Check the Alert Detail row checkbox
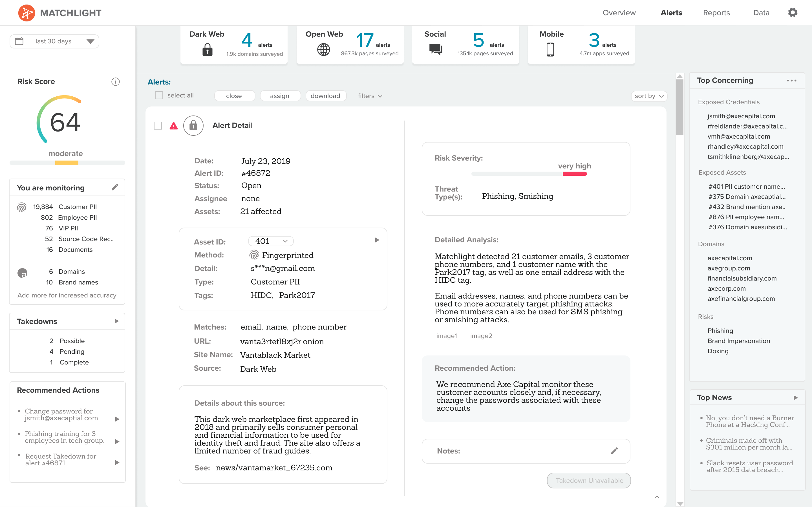This screenshot has width=812, height=507. coord(157,124)
